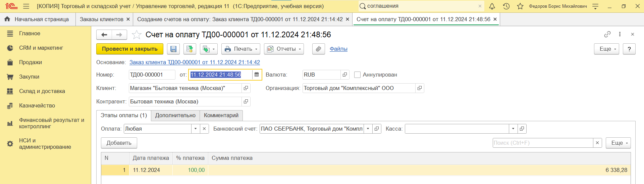644x184 pixels.
Task: Save document with floppy disk icon
Action: click(173, 49)
